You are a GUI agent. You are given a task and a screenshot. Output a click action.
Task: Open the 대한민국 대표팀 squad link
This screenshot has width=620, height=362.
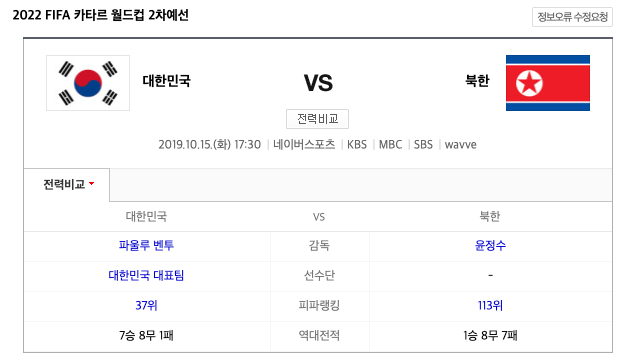click(x=146, y=275)
